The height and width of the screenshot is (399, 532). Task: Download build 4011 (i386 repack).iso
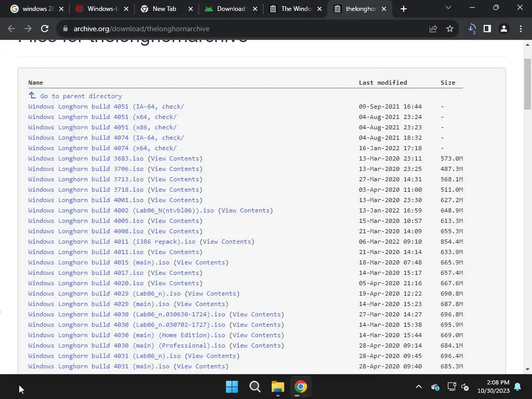point(112,242)
